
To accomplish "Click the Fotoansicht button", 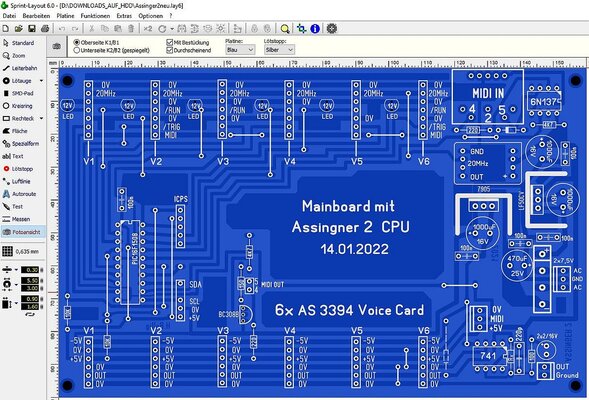I will (x=23, y=232).
